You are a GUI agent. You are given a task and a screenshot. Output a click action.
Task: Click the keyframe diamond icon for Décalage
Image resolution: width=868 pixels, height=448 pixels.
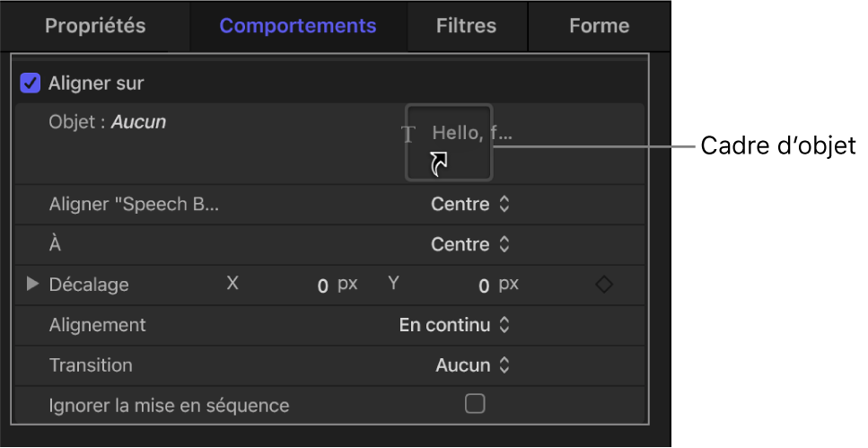(x=604, y=285)
